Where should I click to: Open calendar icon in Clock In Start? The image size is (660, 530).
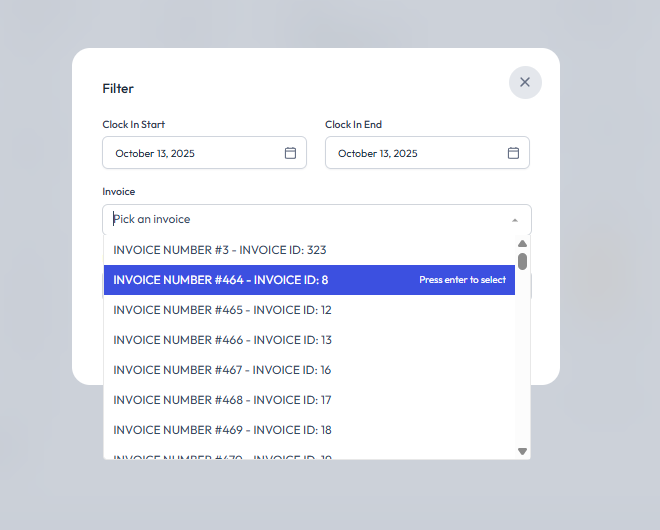[x=290, y=153]
